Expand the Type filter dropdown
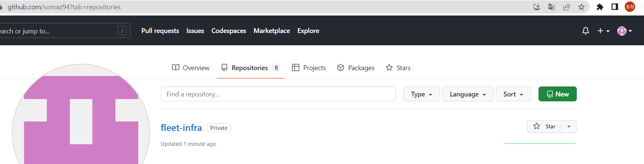The height and width of the screenshot is (164, 644). [422, 94]
